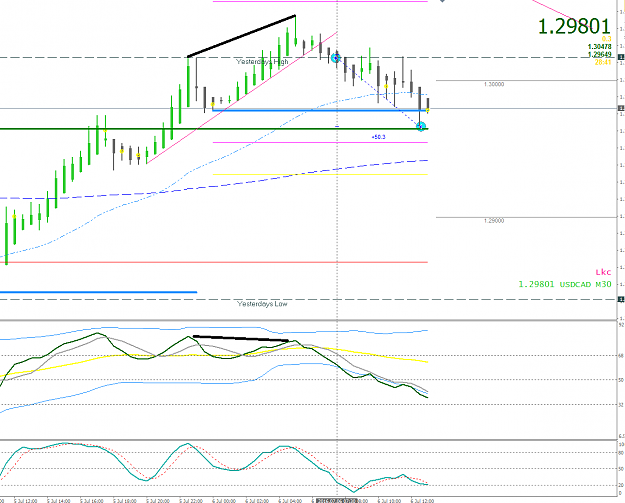This screenshot has height=503, width=625.
Task: Select the black trendline above price highs
Action: click(x=241, y=36)
